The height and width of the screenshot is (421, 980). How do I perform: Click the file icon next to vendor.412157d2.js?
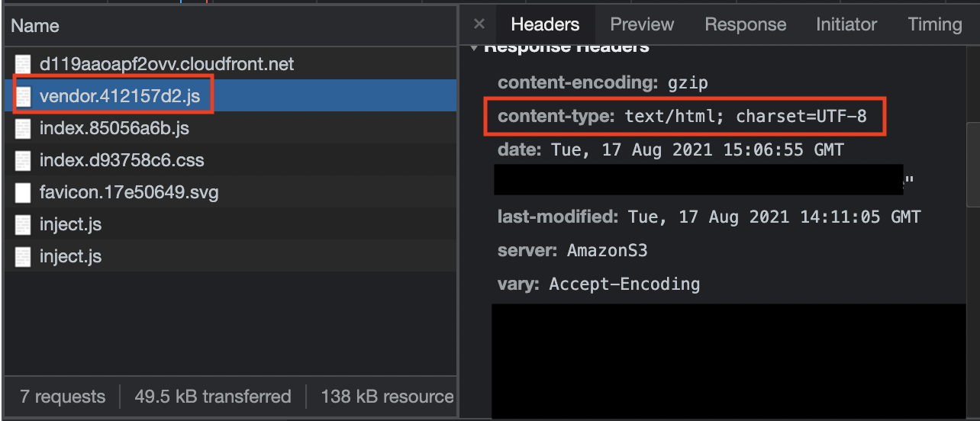pos(24,96)
